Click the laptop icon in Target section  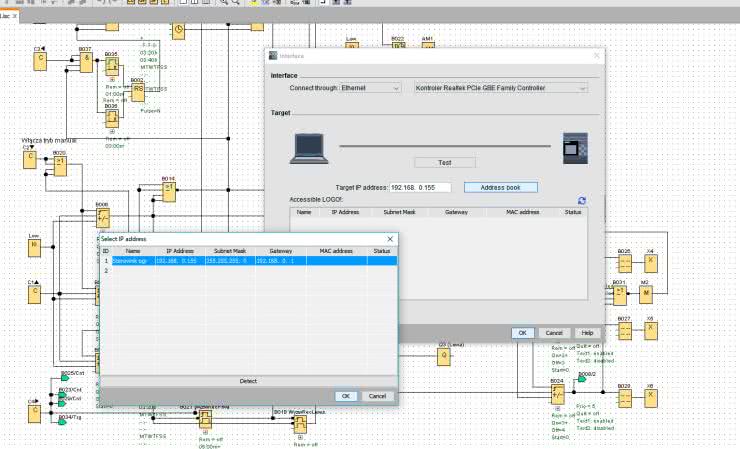[x=310, y=147]
